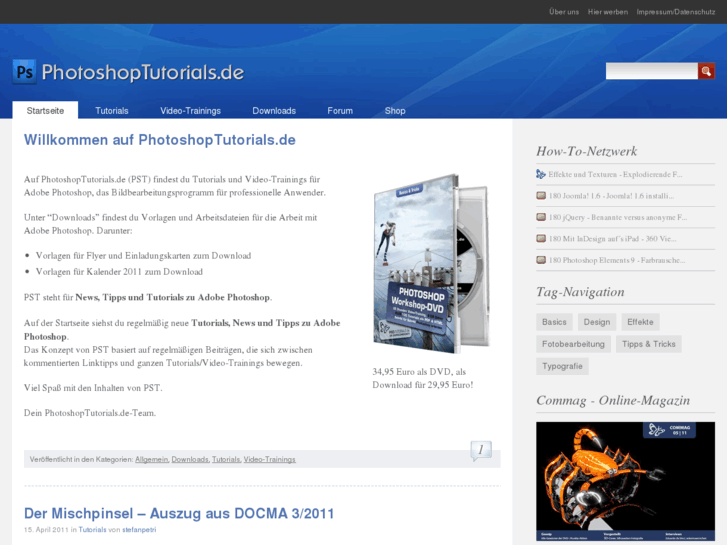Viewport: 727px width, 545px height.
Task: Click PhotoshopTutorials.de site title
Action: [x=143, y=72]
